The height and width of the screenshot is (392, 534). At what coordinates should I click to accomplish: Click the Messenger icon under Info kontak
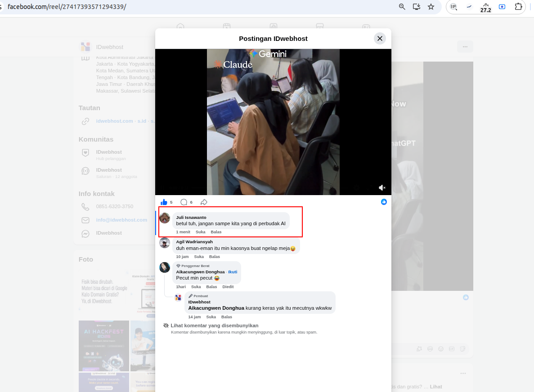coord(85,234)
